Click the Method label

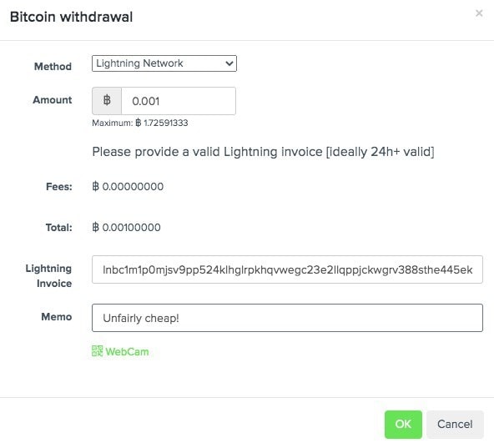point(53,67)
